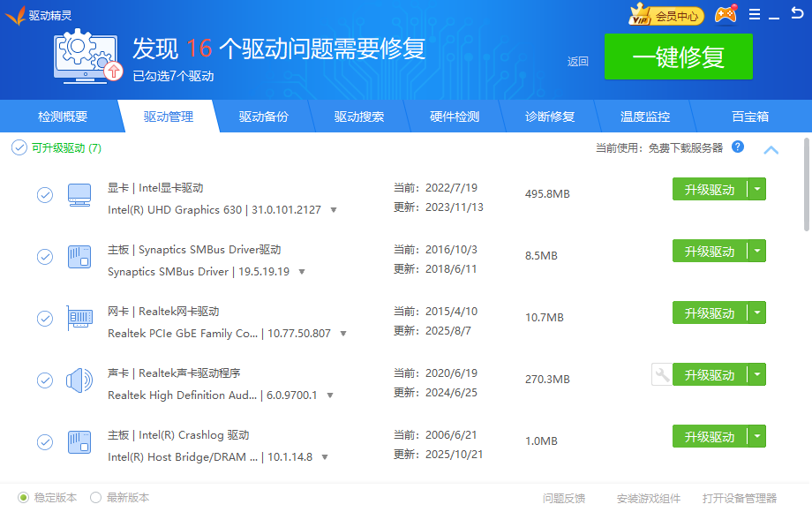Screen dimensions: 812x512
Task: Collapse the 可升级驱动 list with the chevron
Action: [771, 150]
